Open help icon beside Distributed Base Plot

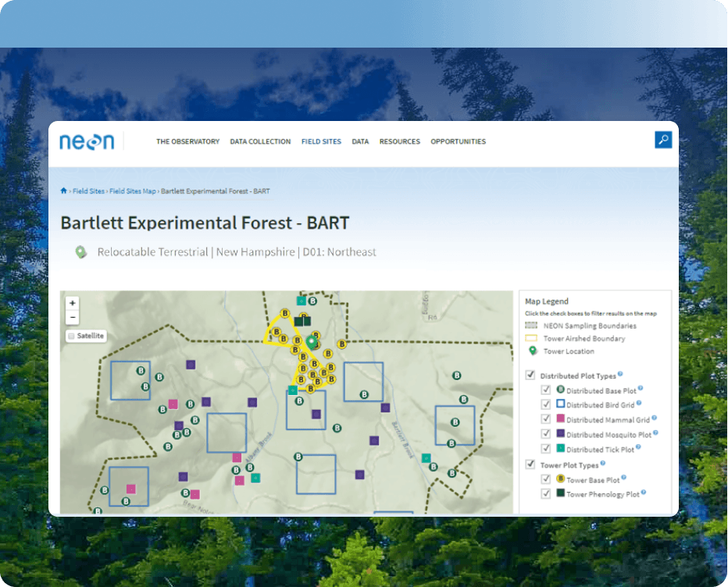[x=641, y=388]
